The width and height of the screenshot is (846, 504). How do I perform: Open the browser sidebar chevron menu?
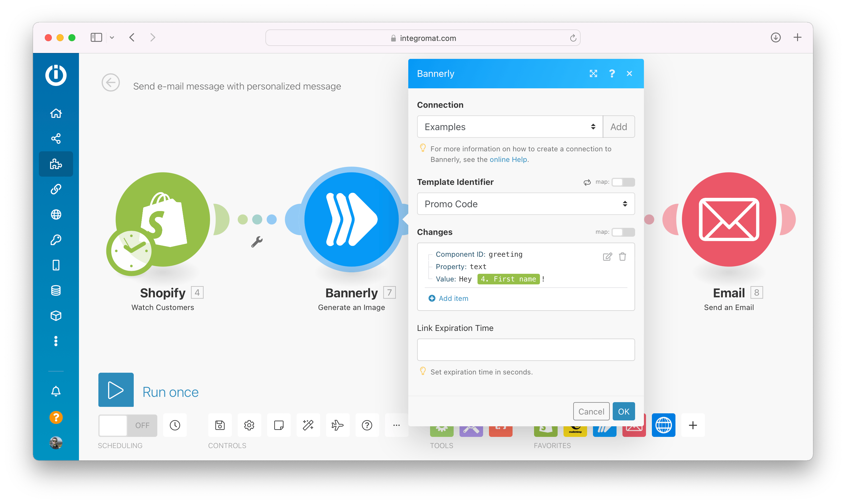(x=112, y=37)
